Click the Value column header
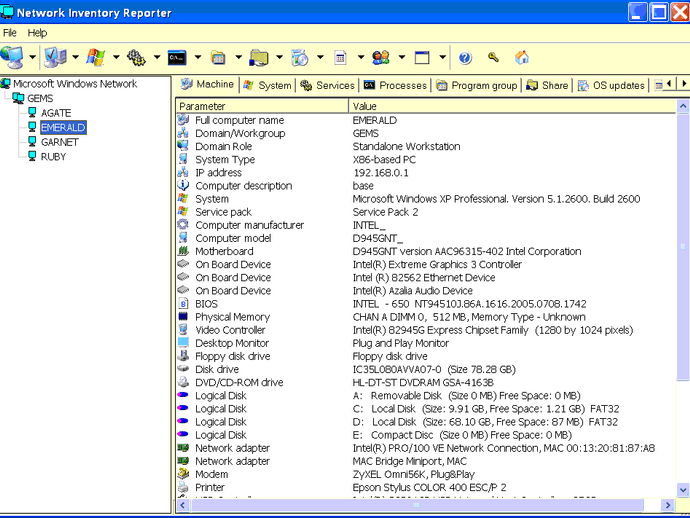This screenshot has width=690, height=518. pos(512,106)
